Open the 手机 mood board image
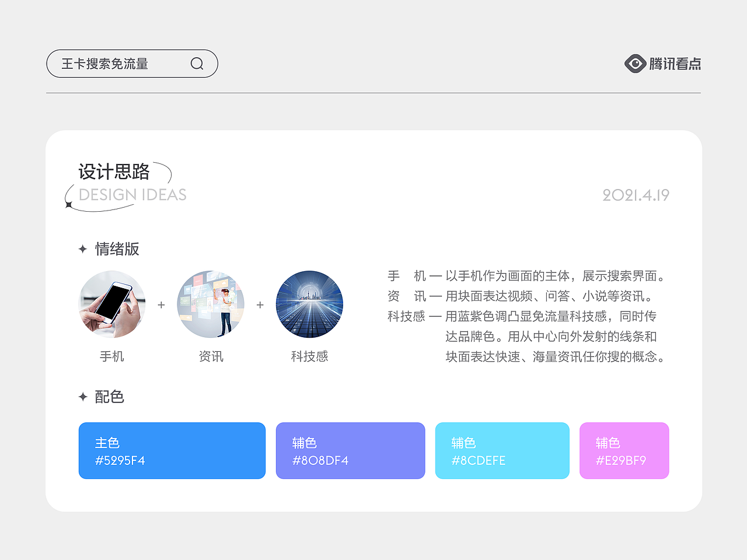Image resolution: width=747 pixels, height=560 pixels. [113, 304]
